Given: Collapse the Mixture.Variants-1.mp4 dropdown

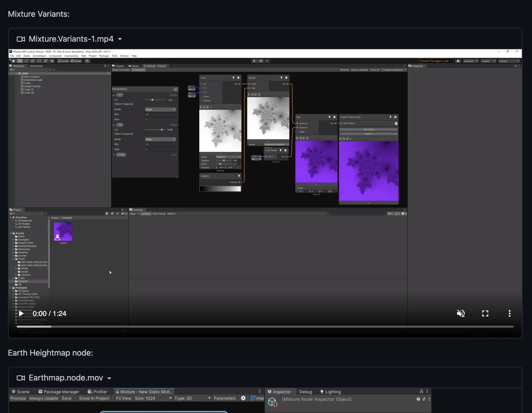Looking at the screenshot, I should click(x=120, y=39).
